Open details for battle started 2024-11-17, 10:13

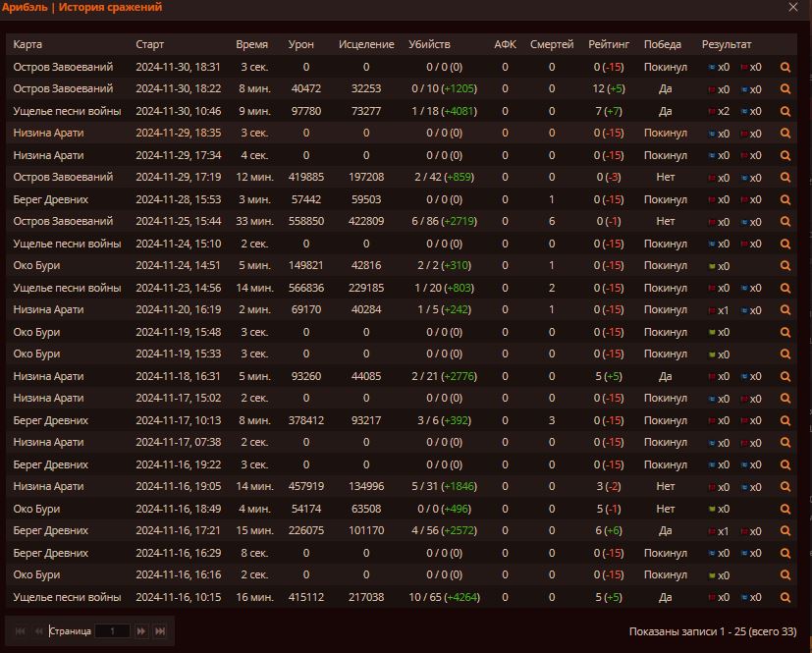point(785,420)
